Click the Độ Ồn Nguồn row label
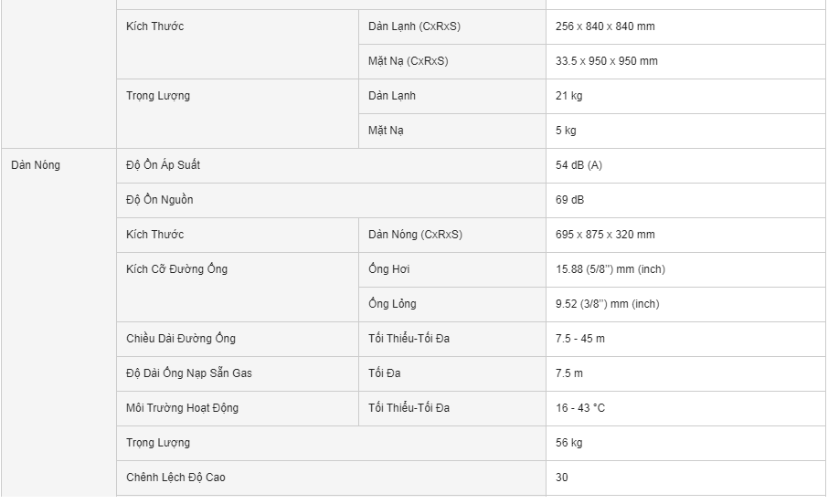Screen dimensions: 828x504 point(159,200)
